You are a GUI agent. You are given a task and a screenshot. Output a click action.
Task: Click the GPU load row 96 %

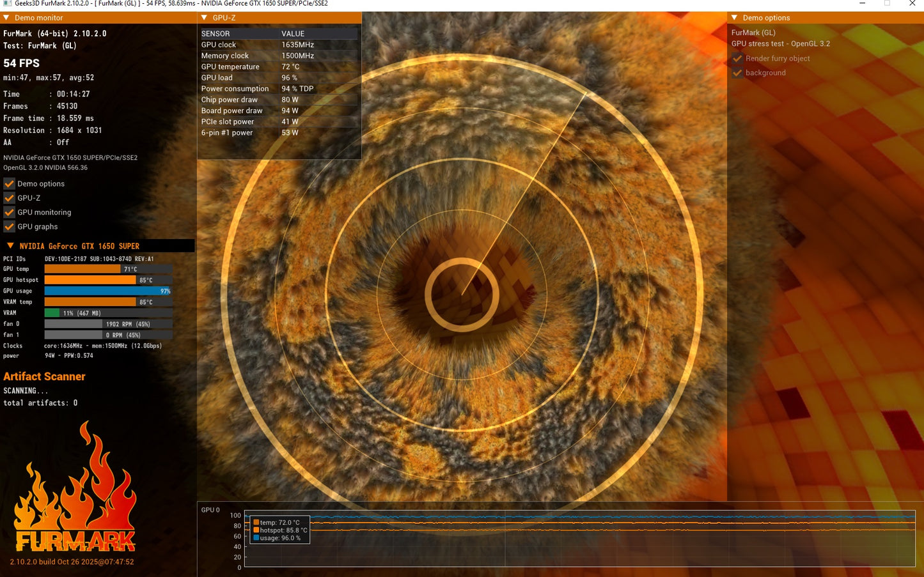[279, 78]
